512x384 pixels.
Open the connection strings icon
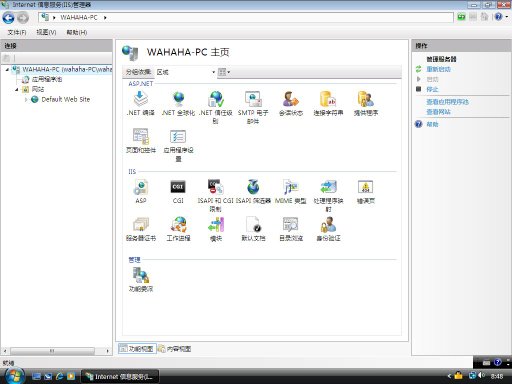(328, 99)
